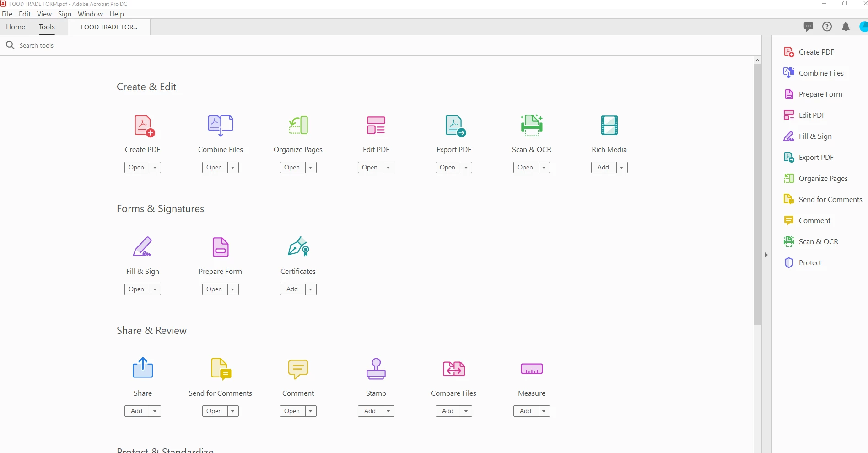Click Scan & OCR in right pane

tap(811, 241)
